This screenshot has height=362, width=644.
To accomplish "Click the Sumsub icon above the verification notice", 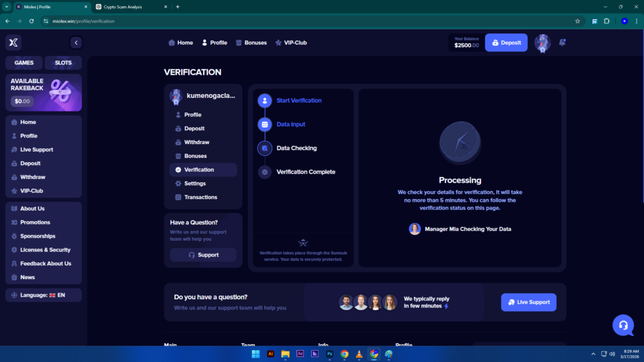I will (x=303, y=243).
